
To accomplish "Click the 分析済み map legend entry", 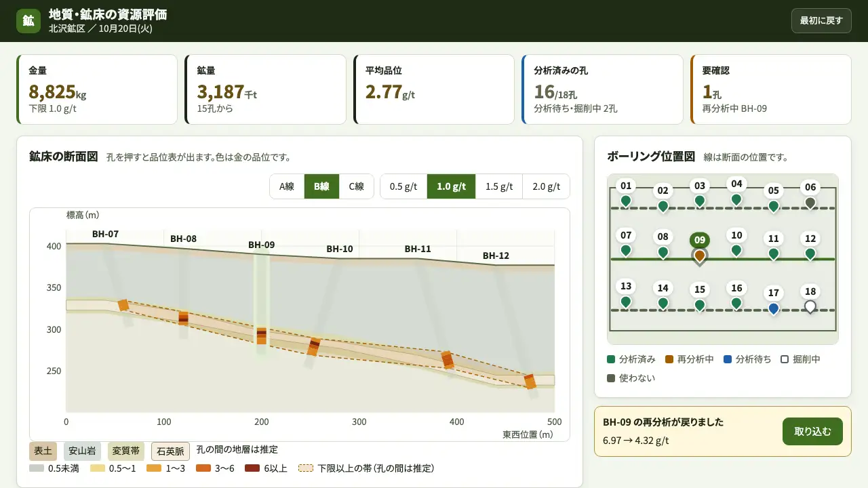I will coord(631,359).
